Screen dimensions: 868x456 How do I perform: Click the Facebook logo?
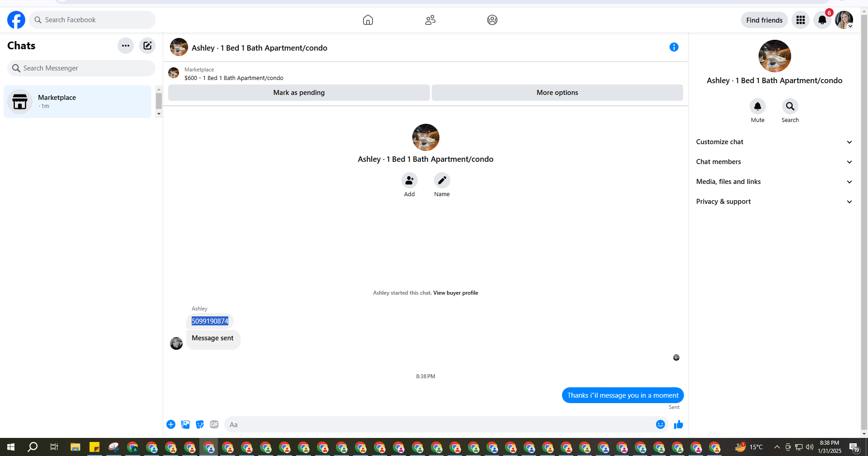point(16,20)
